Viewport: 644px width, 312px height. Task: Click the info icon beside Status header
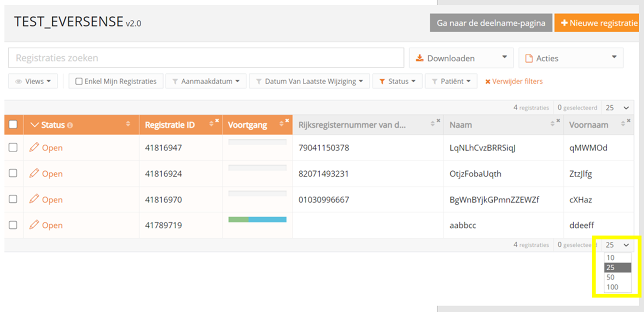click(70, 125)
